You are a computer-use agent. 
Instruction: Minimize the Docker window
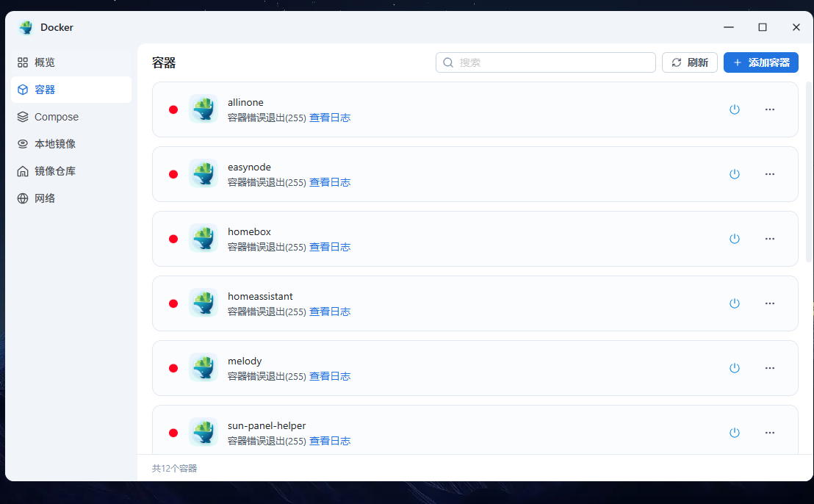(x=729, y=27)
